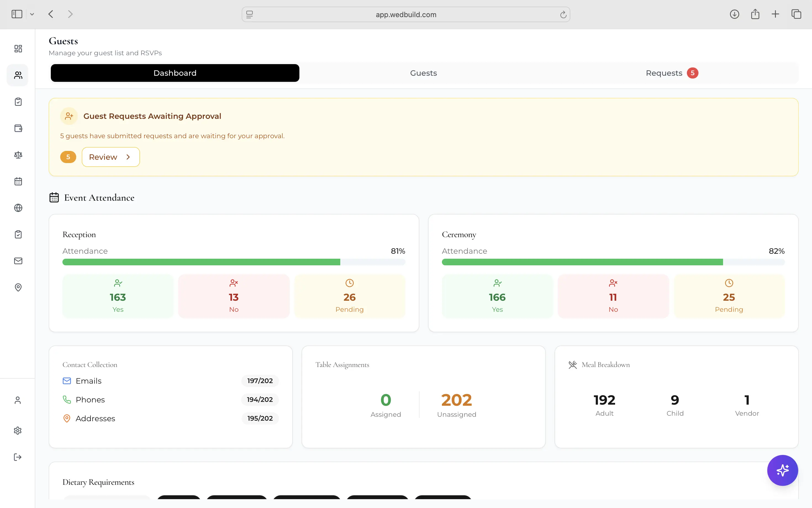Click the Contact Collection heading
The height and width of the screenshot is (508, 812).
coord(90,365)
